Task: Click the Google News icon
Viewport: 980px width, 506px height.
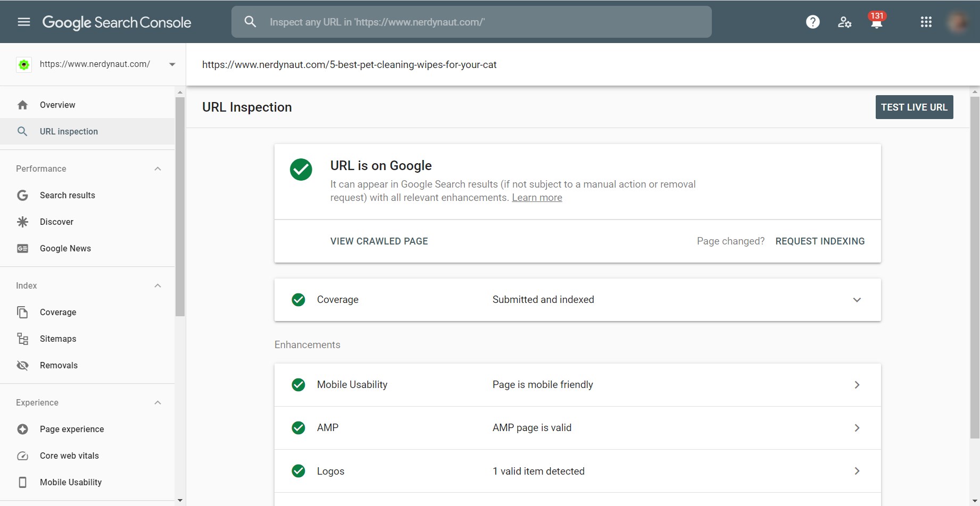Action: pos(22,248)
